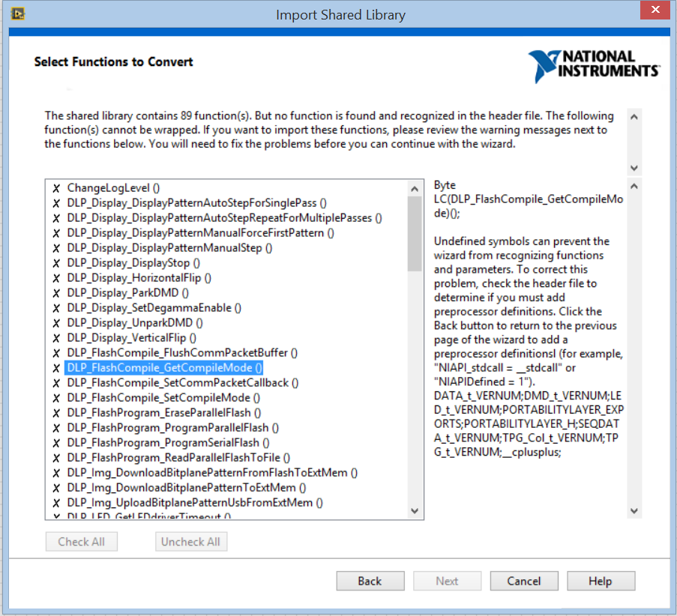Select DLP_FlashProgram_ReadParallelFlashToFile () row
This screenshot has height=616, width=677.
[x=178, y=458]
